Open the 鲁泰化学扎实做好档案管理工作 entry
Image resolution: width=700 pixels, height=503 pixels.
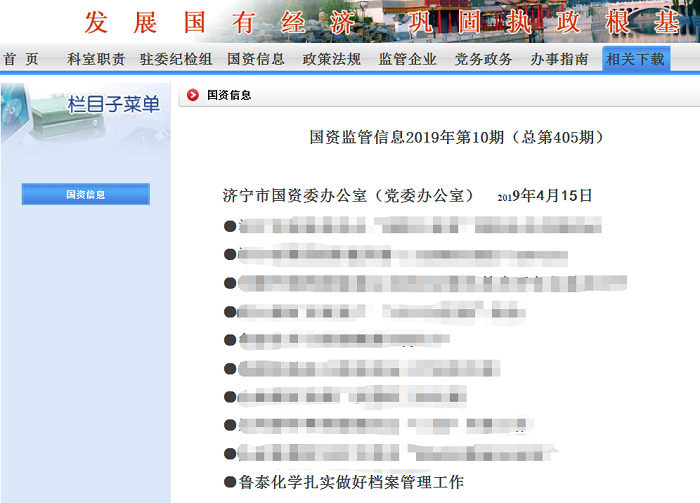point(351,482)
